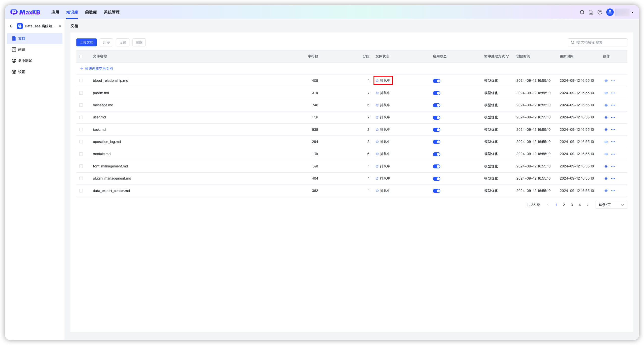Expand the user account dropdown arrow
Screen dimensions: 644x345
point(632,12)
